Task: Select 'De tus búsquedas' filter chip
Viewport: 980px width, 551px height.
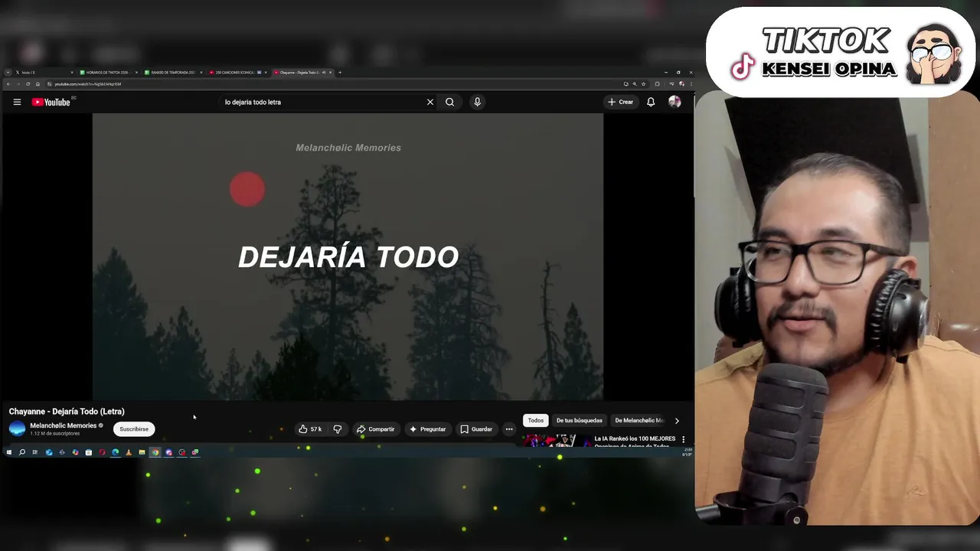Action: click(580, 420)
